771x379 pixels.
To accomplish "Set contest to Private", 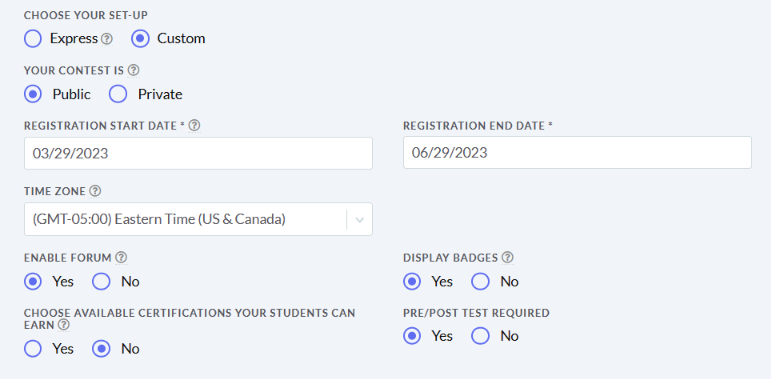I will point(118,94).
